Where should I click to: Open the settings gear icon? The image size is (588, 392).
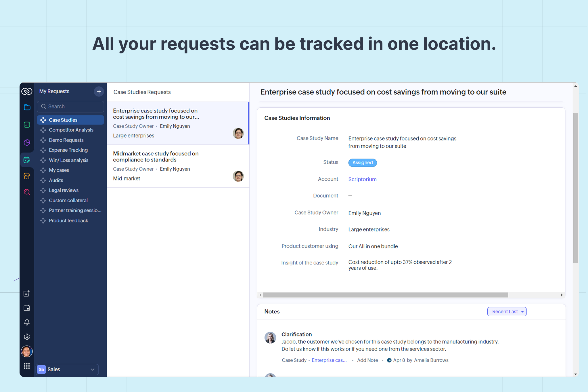click(27, 336)
